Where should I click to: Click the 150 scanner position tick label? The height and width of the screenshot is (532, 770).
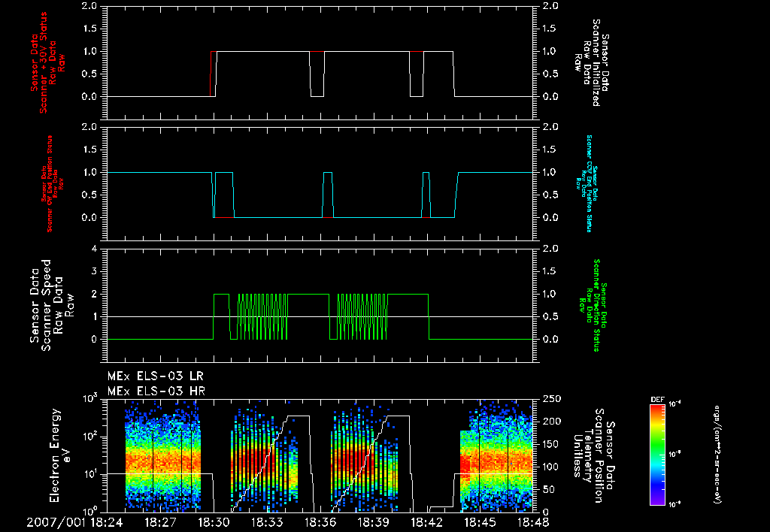click(551, 444)
